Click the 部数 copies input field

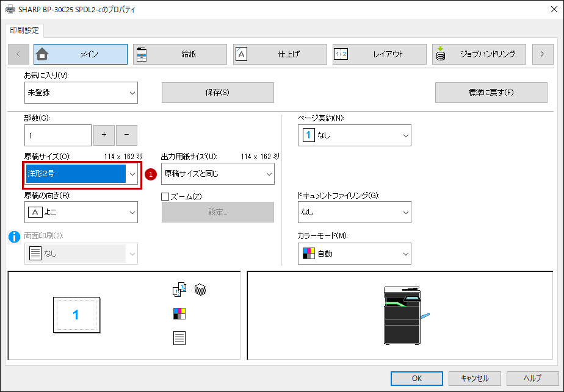[58, 135]
